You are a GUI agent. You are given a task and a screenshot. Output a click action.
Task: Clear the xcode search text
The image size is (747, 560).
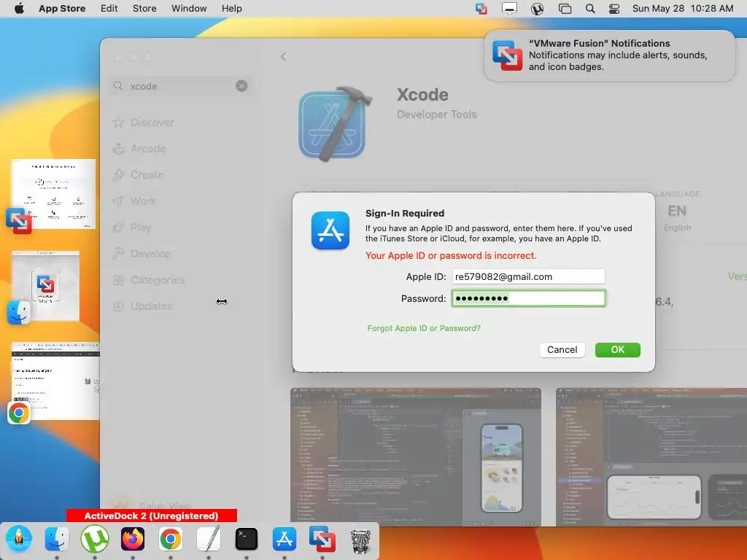coord(241,86)
